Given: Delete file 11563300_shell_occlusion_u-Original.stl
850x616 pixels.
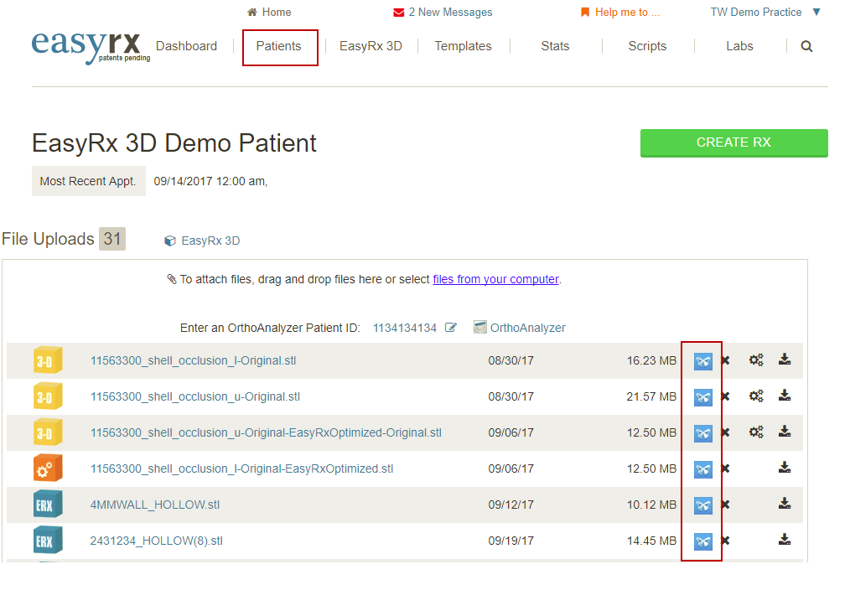Looking at the screenshot, I should 726,396.
